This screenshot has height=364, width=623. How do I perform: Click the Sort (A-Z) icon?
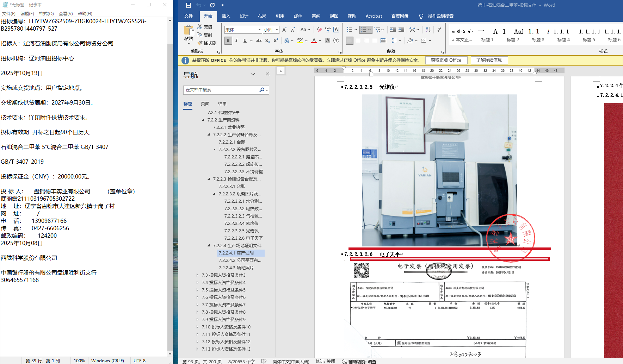[x=428, y=30]
